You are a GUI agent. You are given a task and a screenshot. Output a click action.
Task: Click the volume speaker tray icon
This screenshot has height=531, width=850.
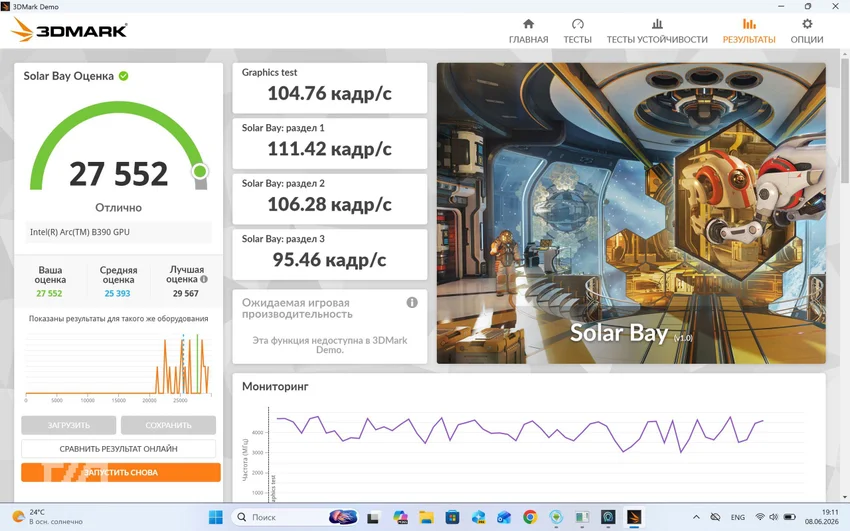tap(774, 517)
